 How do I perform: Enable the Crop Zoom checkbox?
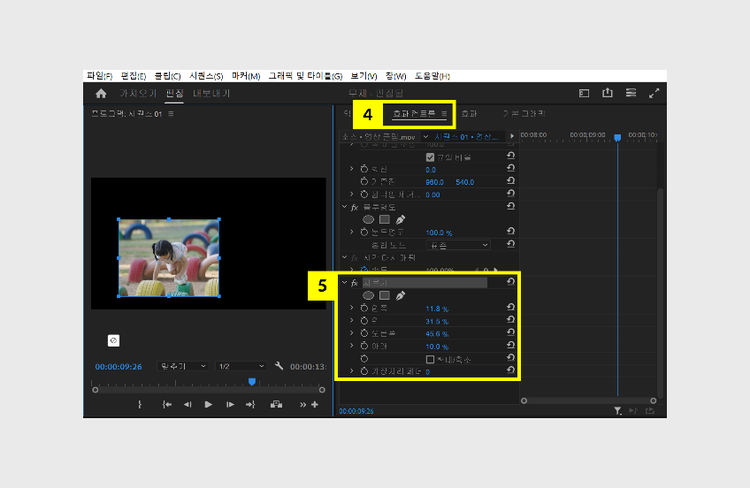tap(430, 359)
